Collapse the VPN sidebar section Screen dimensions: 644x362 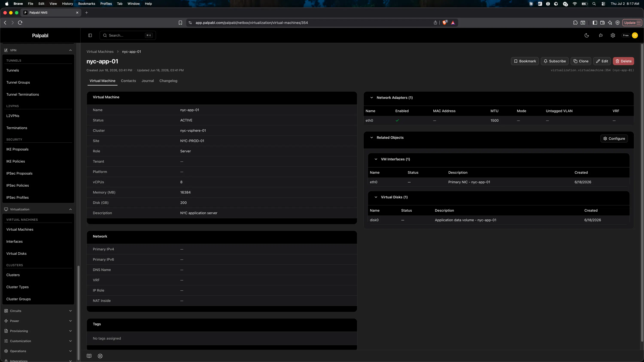click(x=70, y=50)
